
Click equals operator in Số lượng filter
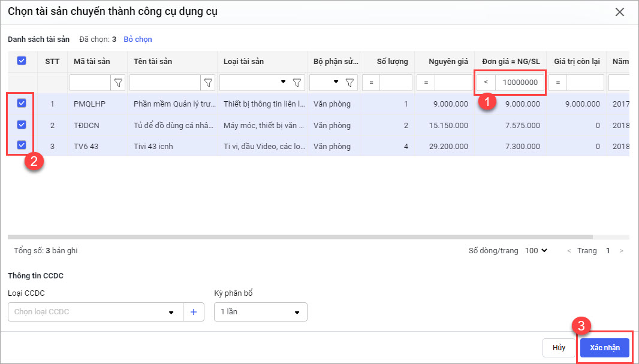coord(371,83)
